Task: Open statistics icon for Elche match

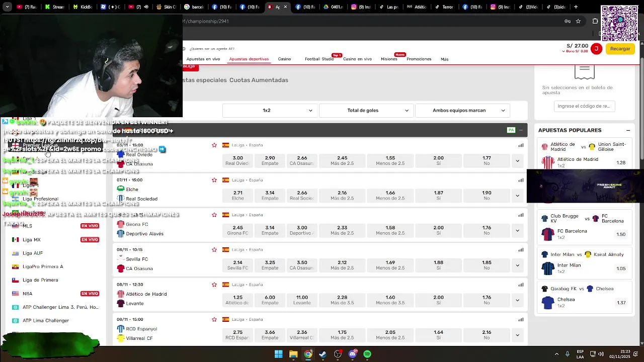Action: click(x=521, y=180)
